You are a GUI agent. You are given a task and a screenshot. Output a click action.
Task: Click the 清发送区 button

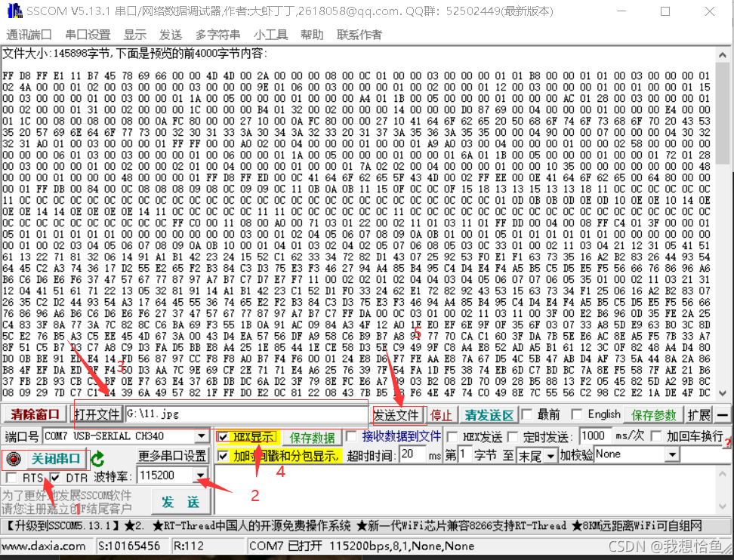pos(489,415)
